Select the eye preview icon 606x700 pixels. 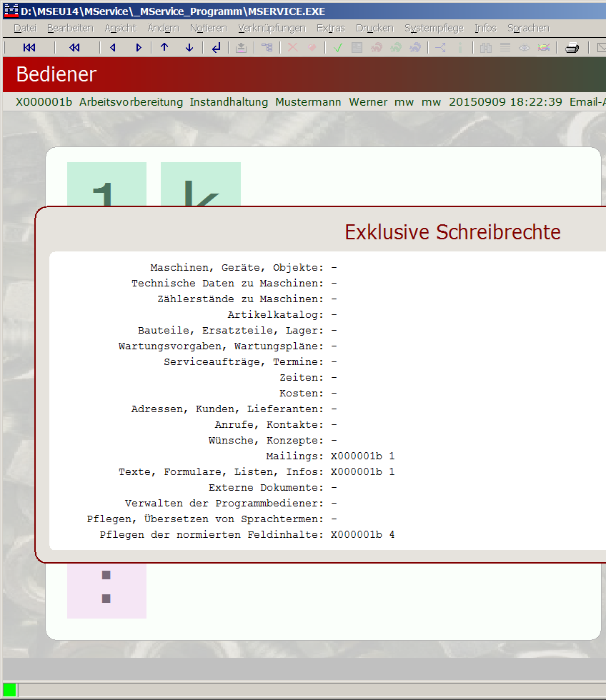[x=524, y=47]
